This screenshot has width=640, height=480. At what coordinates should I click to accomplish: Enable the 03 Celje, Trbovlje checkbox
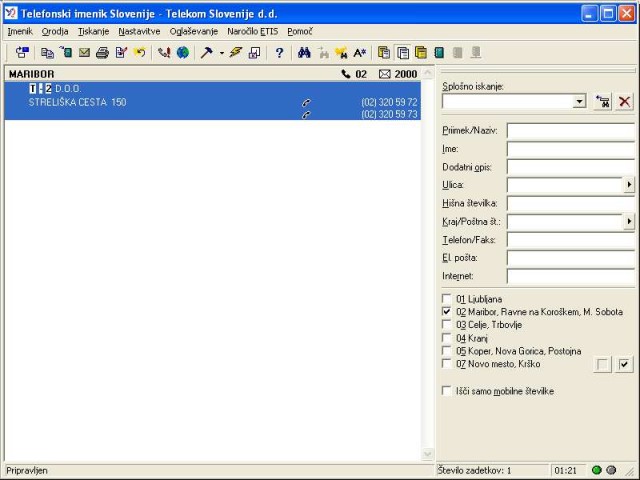pyautogui.click(x=447, y=324)
